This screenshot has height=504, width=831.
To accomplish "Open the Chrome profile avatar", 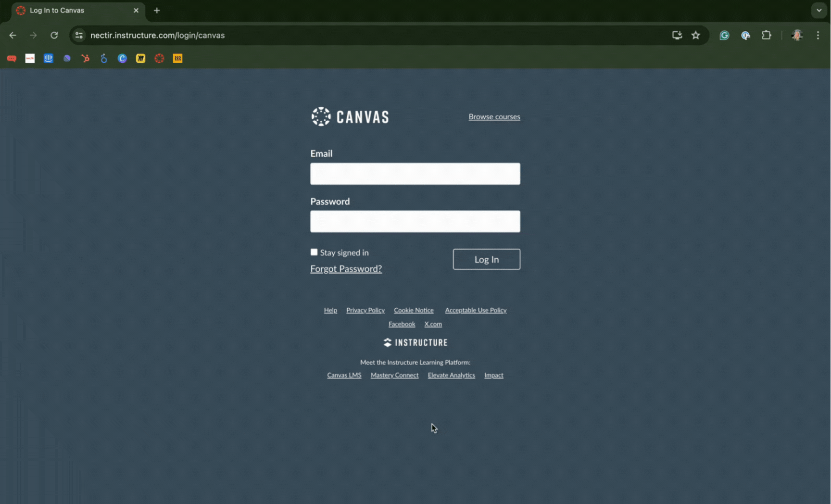I will click(x=797, y=35).
